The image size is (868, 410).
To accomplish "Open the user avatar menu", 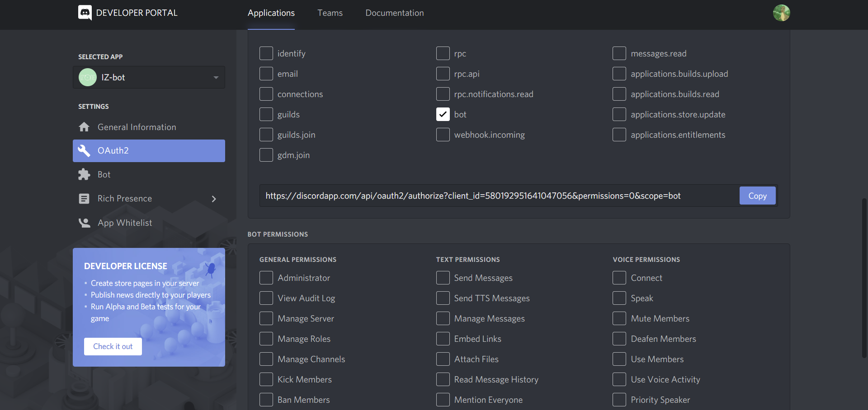I will tap(781, 13).
